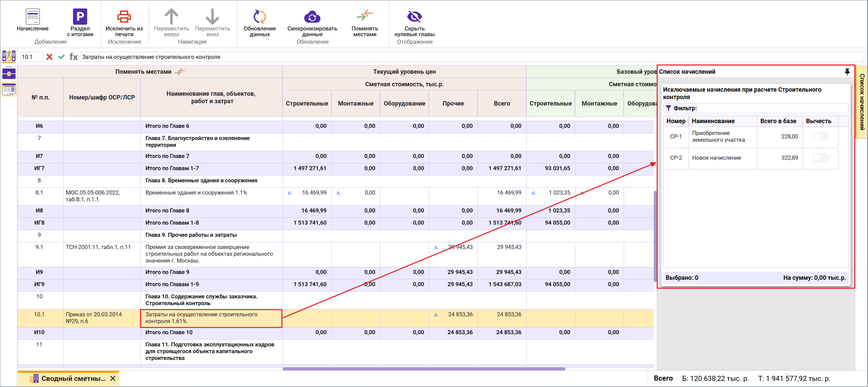
Task: Click Скрыть нулевые главы eye icon
Action: point(414,17)
